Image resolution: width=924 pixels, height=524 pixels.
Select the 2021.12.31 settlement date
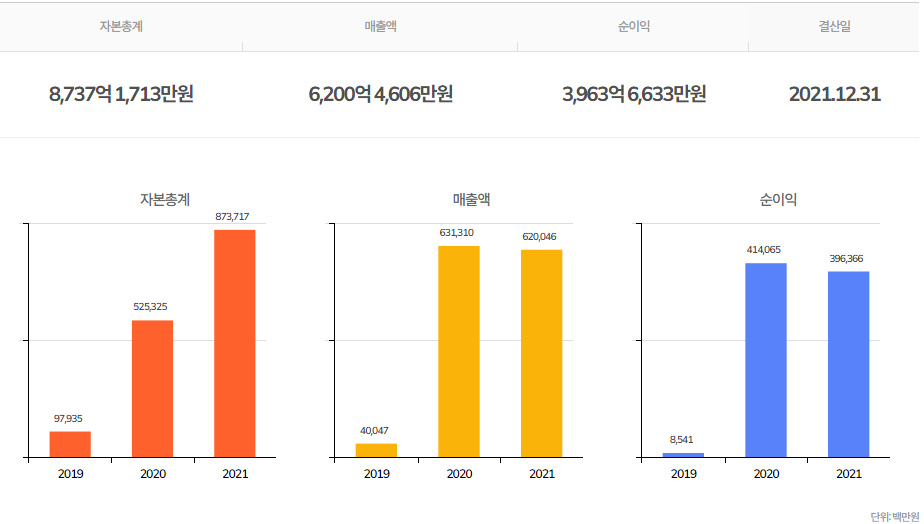tap(834, 94)
